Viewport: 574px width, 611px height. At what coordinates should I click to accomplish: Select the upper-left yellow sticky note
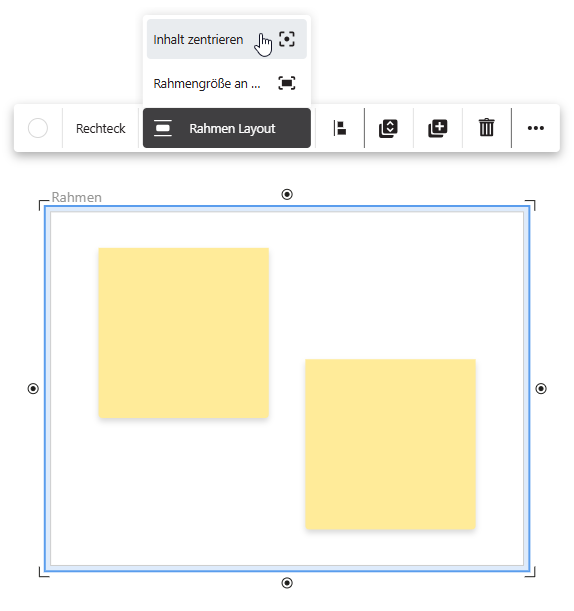coord(184,333)
